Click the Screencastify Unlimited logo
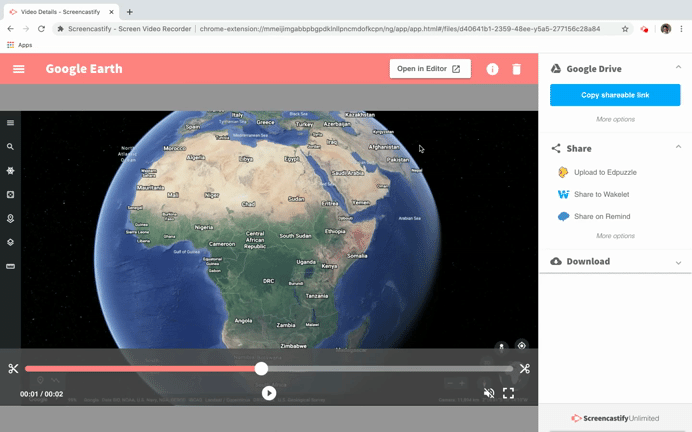Screen dimensions: 692x432 coord(615,418)
